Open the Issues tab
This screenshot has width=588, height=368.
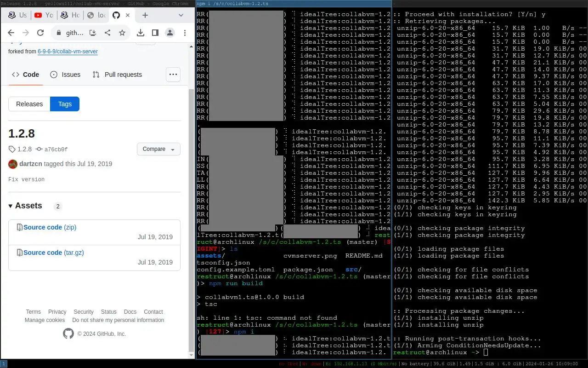65,75
